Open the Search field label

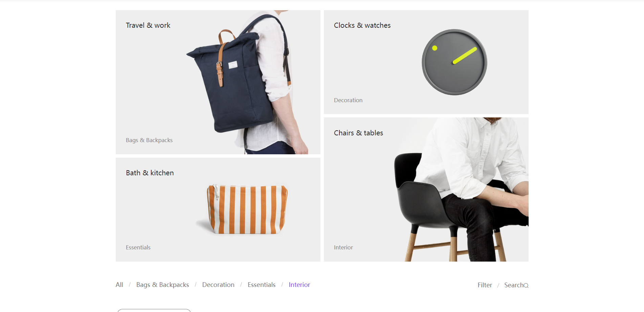click(514, 285)
